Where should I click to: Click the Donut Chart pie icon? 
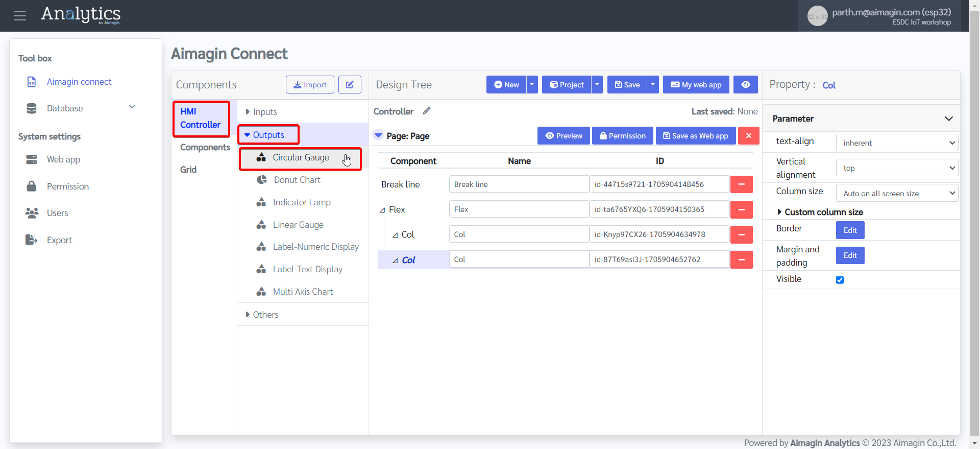262,180
